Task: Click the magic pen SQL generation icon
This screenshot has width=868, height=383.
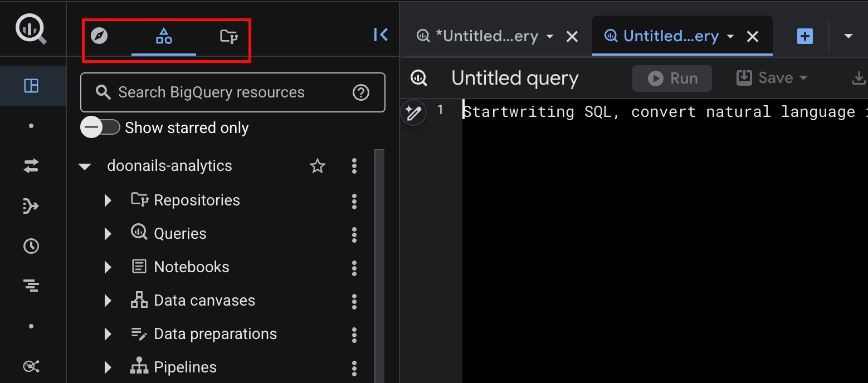Action: click(x=413, y=113)
